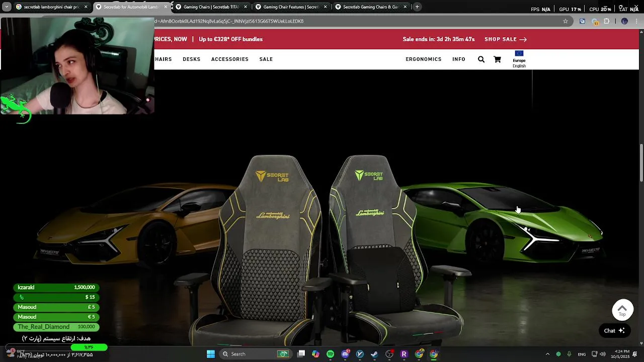Switch the ENG input language
Screen dimensions: 644x362
tap(582, 354)
